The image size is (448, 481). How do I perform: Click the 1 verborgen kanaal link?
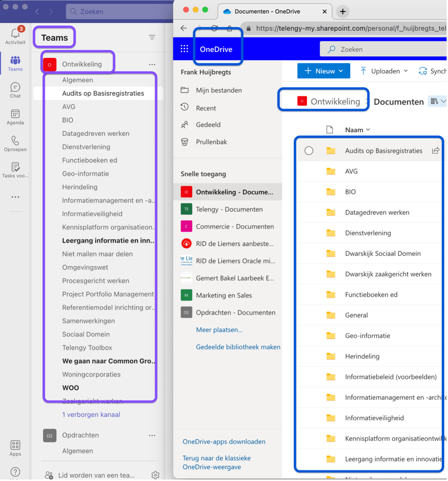point(91,414)
